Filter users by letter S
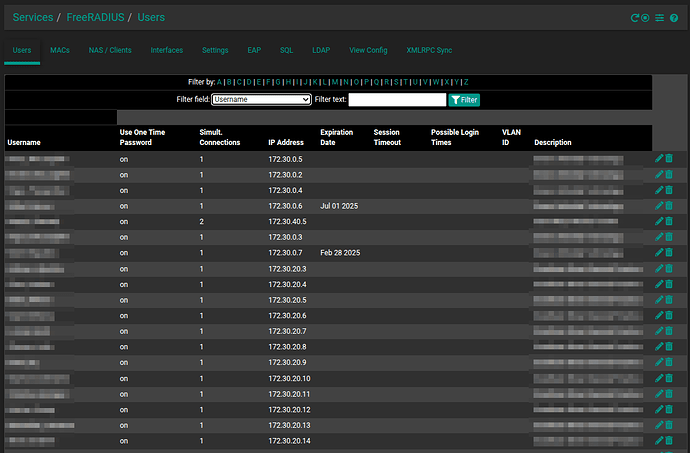 [x=396, y=82]
